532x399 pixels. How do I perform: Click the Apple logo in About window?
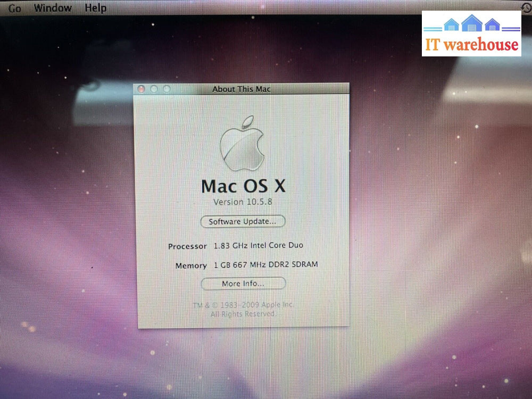[243, 143]
